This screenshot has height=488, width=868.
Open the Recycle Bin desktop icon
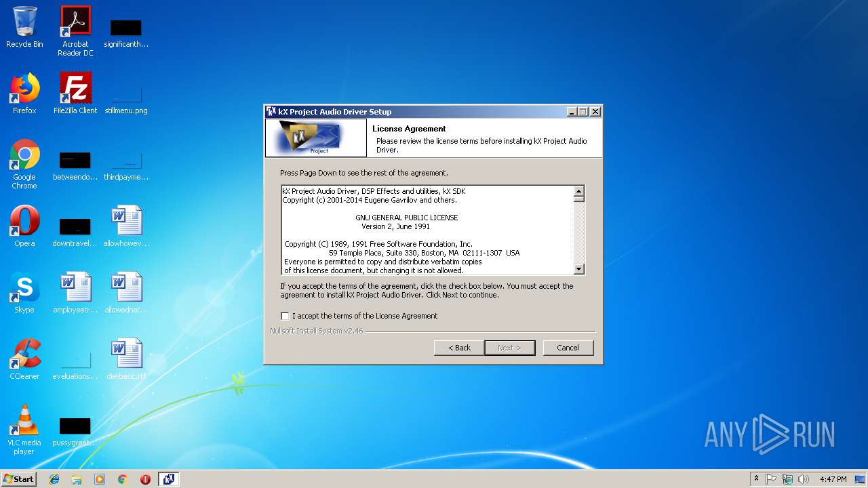24,28
